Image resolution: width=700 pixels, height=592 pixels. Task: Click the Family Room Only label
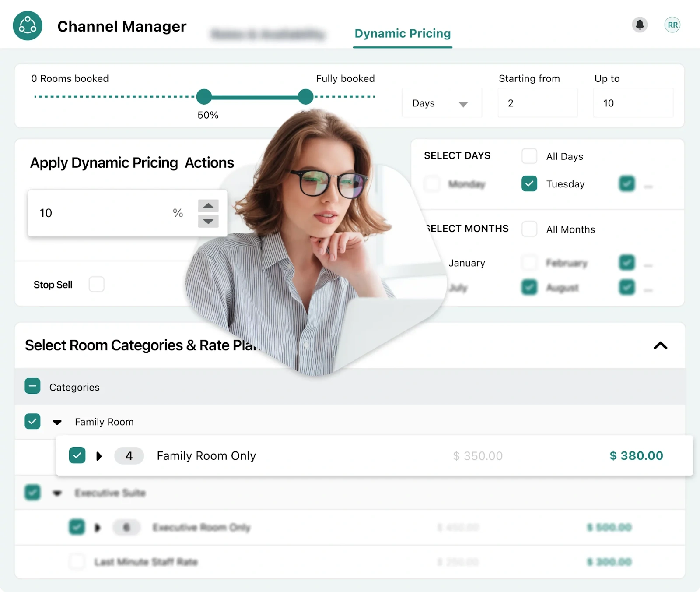[206, 456]
